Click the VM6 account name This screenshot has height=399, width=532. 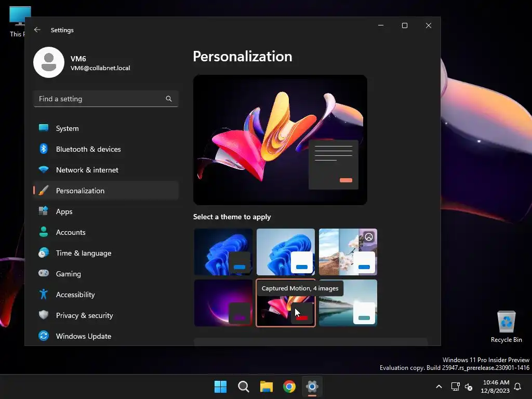[x=78, y=59]
